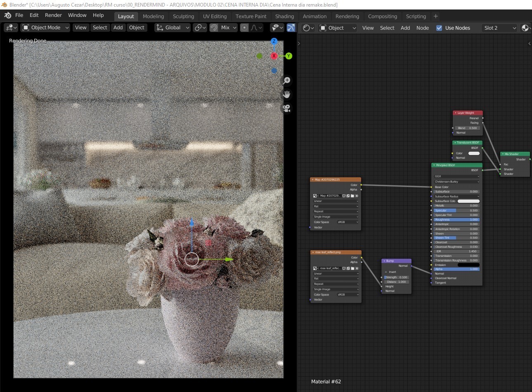Open the Object Mode dropdown
The height and width of the screenshot is (392, 532).
point(45,28)
